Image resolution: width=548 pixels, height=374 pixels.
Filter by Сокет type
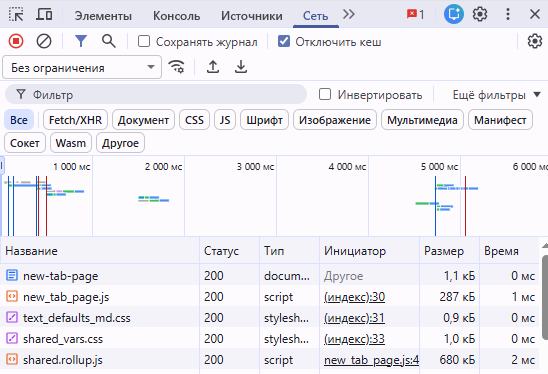[x=25, y=143]
